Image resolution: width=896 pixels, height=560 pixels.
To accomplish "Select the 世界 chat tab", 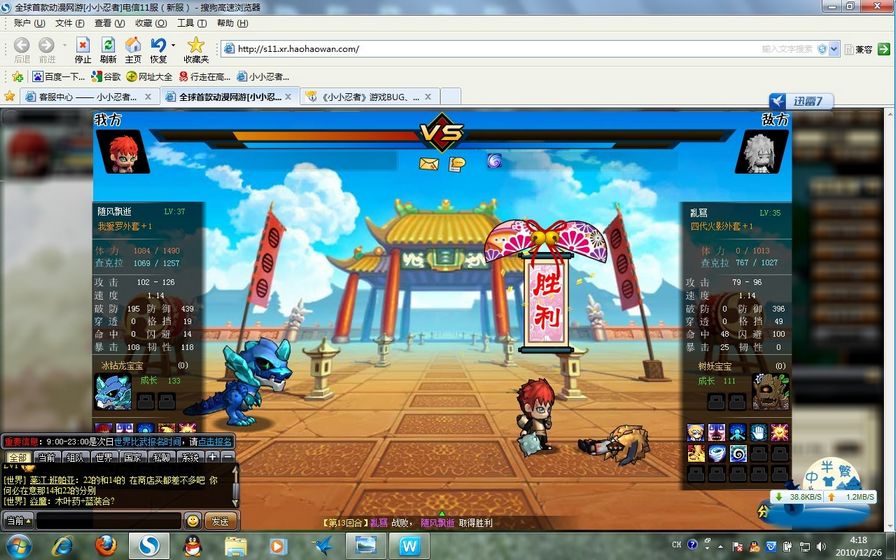I will [x=103, y=458].
